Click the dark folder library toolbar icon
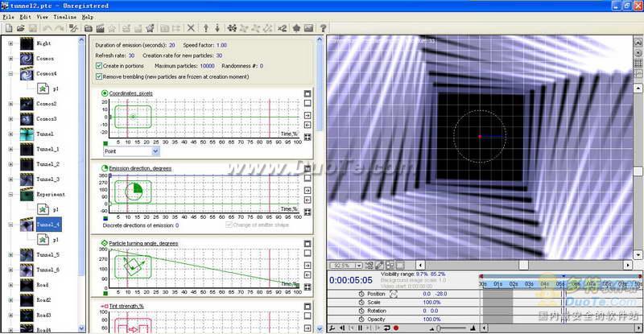 click(89, 28)
